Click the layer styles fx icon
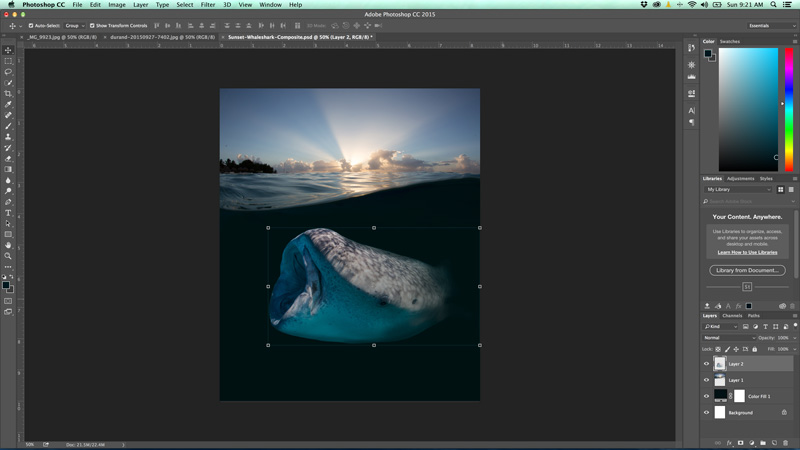Screen dimensions: 800x450 [x=729, y=442]
